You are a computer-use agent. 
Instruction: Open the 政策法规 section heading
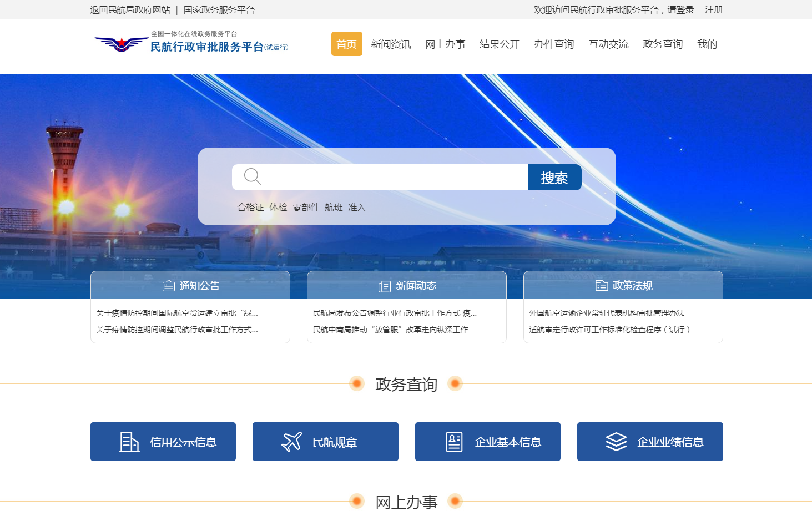(633, 286)
